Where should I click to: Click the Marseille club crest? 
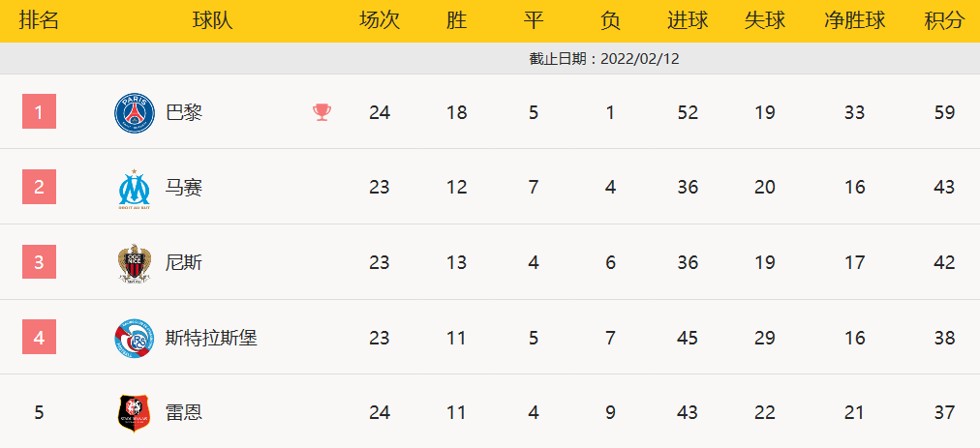click(135, 188)
